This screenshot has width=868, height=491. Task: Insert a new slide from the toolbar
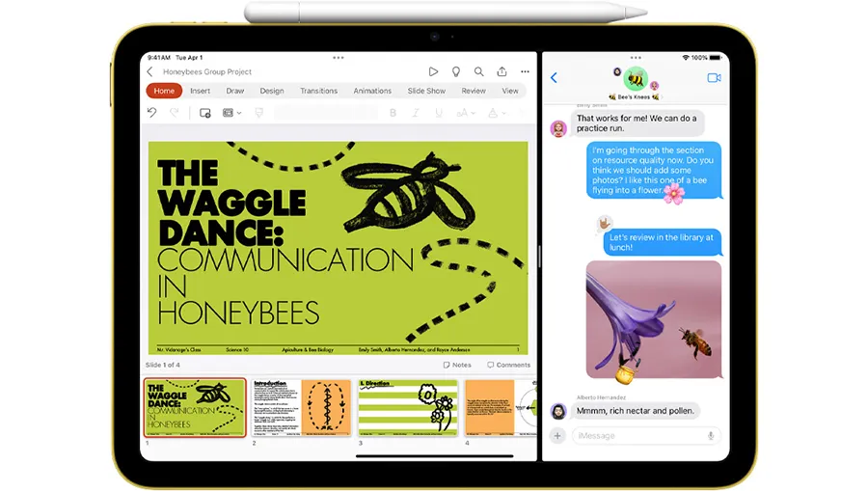(204, 113)
